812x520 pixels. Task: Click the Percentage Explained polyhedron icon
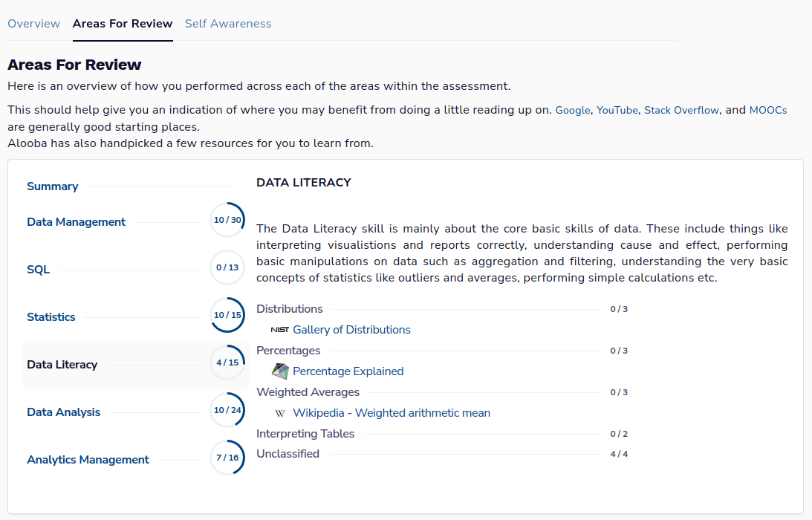pyautogui.click(x=280, y=371)
